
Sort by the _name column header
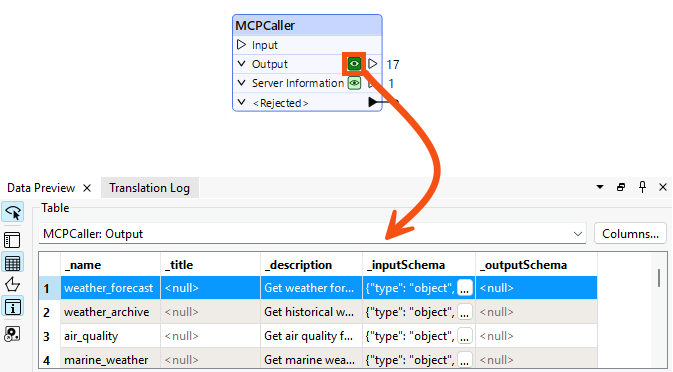[x=110, y=265]
